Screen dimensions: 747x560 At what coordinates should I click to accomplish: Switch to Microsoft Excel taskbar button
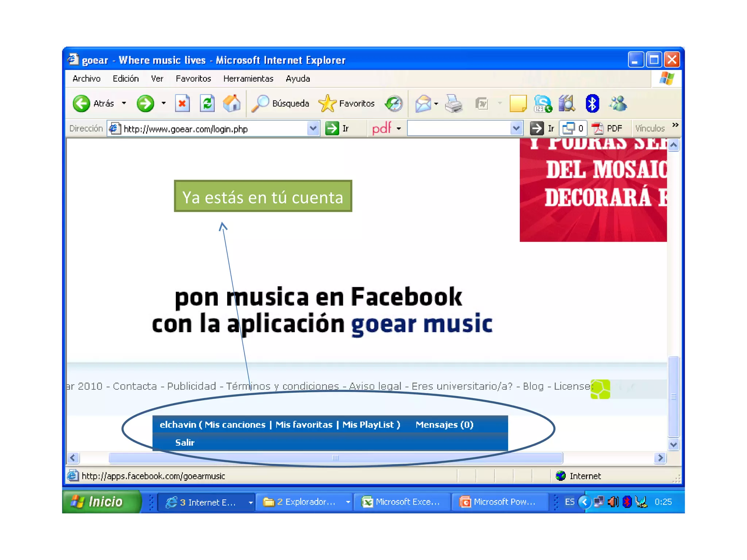(x=402, y=502)
